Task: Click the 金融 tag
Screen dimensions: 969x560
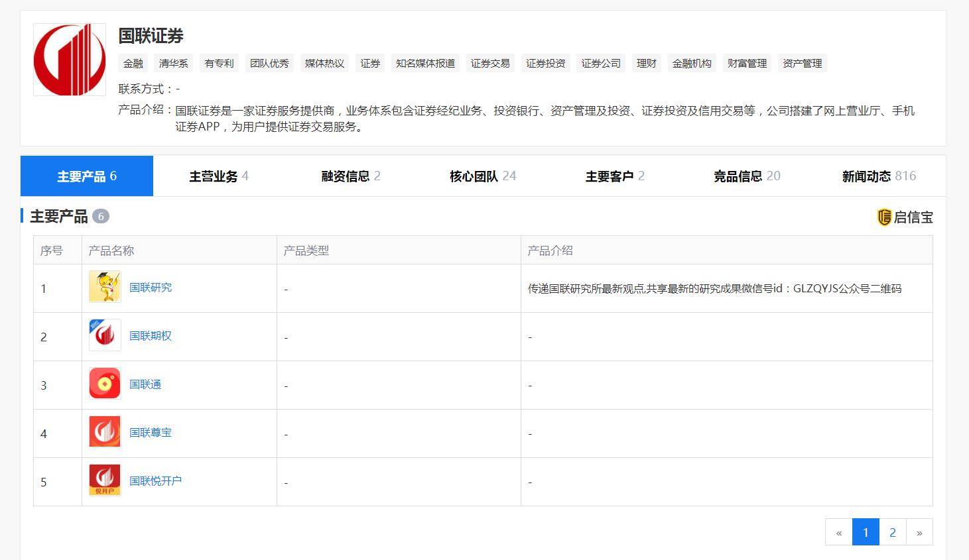Action: [x=133, y=64]
